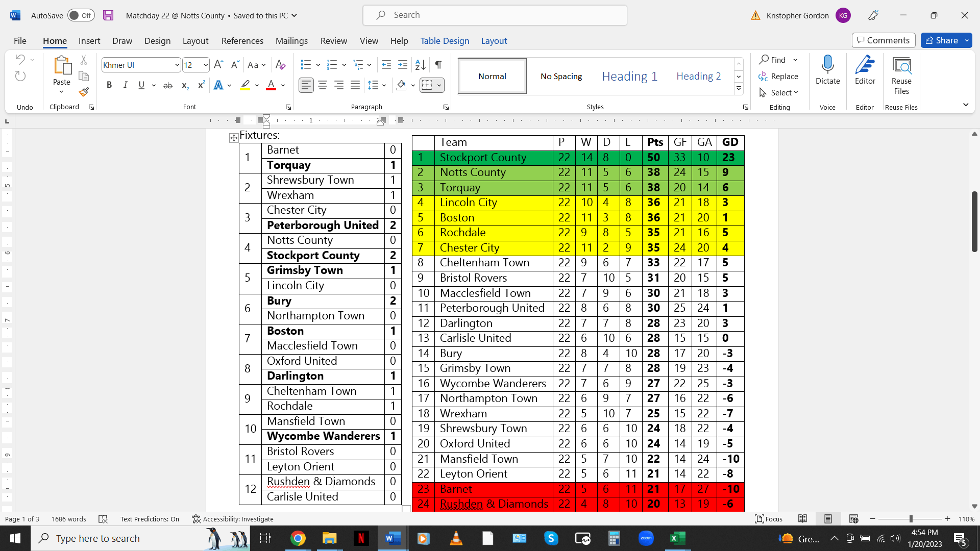Image resolution: width=980 pixels, height=551 pixels.
Task: Click the Clear All Formatting icon
Action: pos(280,65)
